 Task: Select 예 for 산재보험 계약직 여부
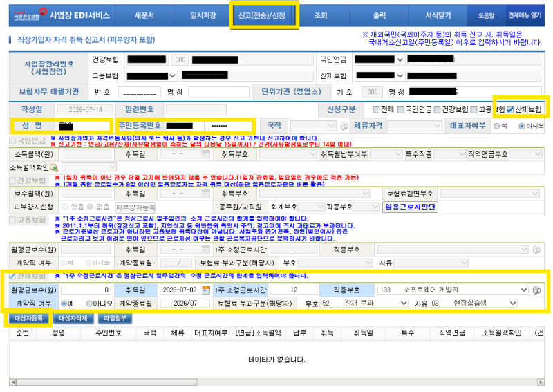click(64, 304)
